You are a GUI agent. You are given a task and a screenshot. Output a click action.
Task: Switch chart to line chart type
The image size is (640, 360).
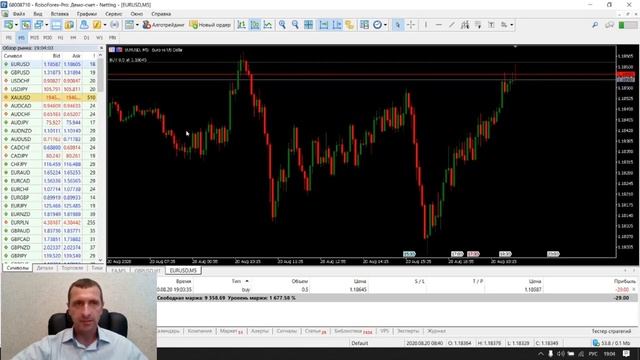(268, 25)
